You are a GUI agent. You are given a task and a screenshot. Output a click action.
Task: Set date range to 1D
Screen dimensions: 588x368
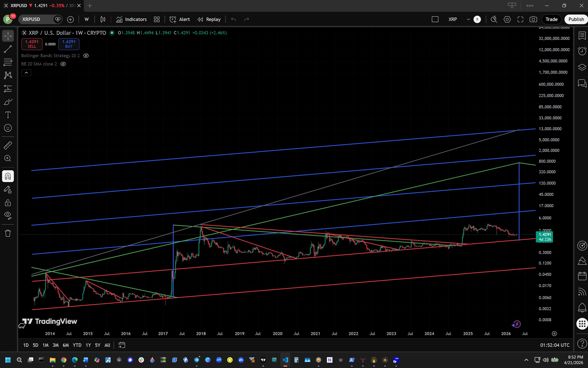coord(26,345)
